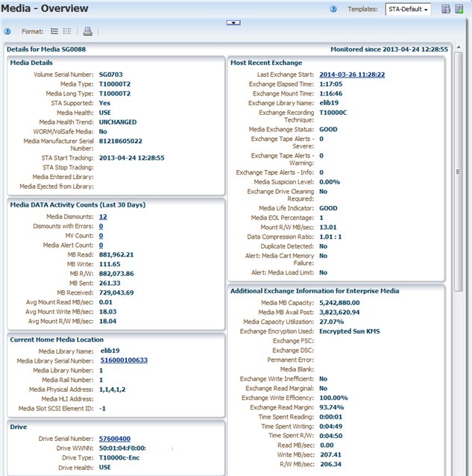Click the help icon beside Format
Viewport: 472px width, 476px height.
click(7, 31)
